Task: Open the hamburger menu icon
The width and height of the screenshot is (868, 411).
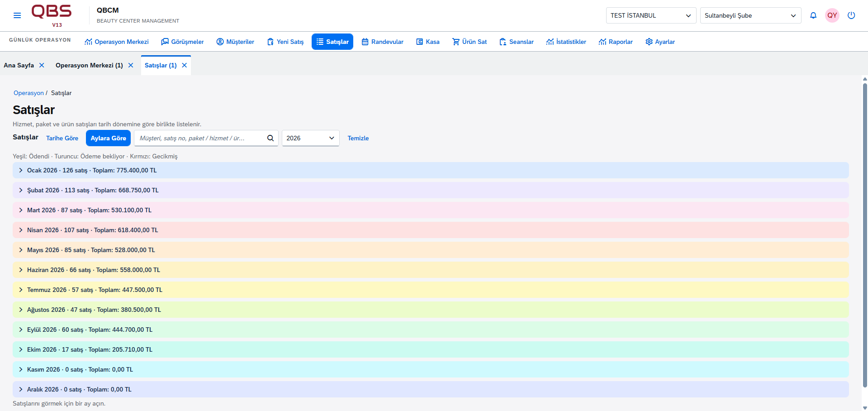Action: pos(17,15)
